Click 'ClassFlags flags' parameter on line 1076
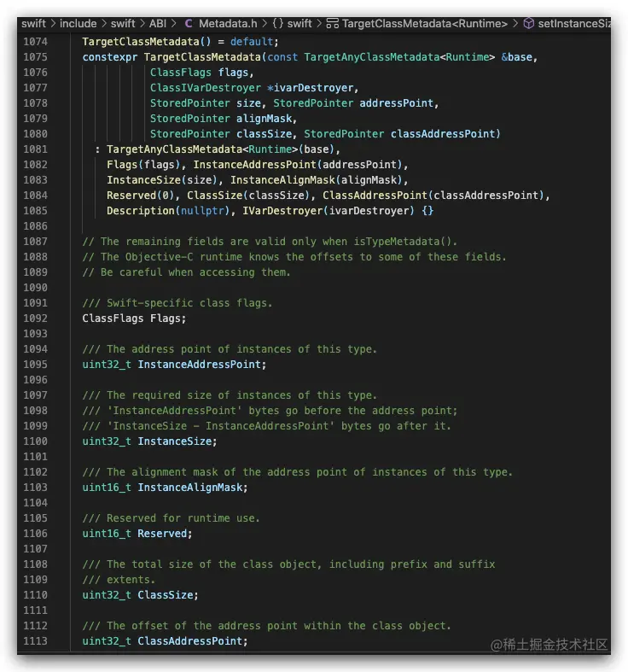The height and width of the screenshot is (672, 628). coord(199,73)
